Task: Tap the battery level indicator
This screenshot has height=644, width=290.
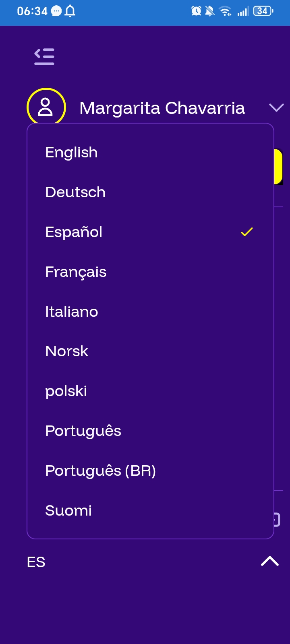Action: pos(263,11)
